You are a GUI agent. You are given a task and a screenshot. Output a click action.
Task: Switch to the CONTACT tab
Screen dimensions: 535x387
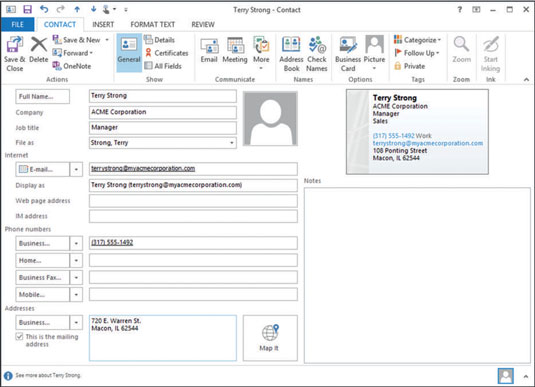coord(60,24)
